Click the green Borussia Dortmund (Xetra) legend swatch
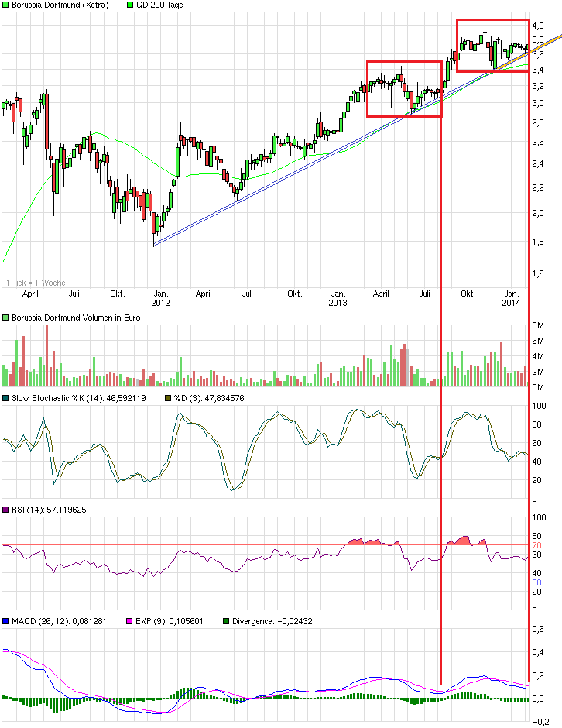562x728 pixels. pos(5,5)
